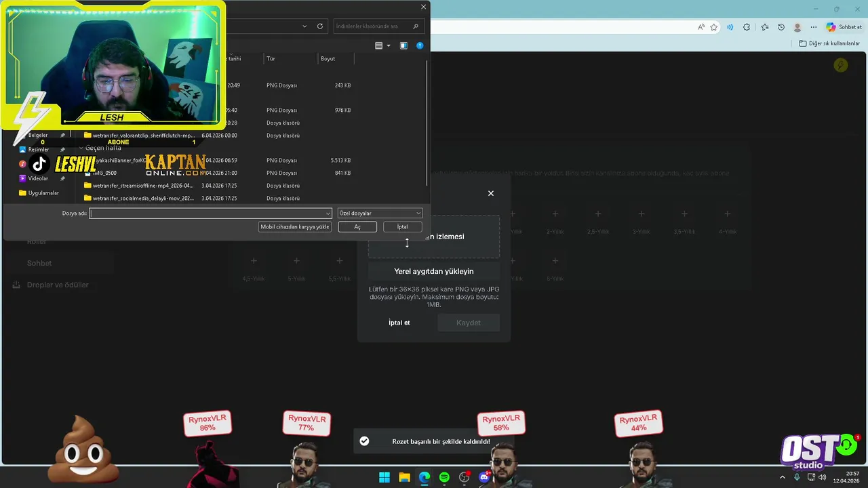This screenshot has height=488, width=868.
Task: Open the address bar history chevron
Action: tap(304, 26)
